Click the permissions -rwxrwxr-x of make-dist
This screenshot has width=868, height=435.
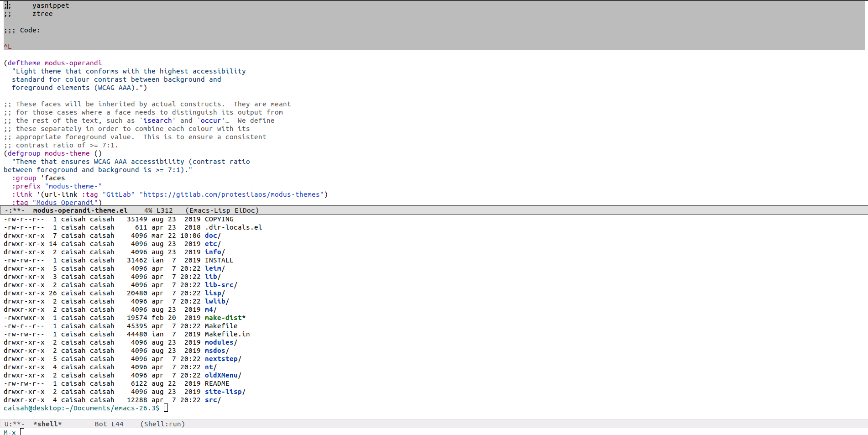tap(24, 318)
